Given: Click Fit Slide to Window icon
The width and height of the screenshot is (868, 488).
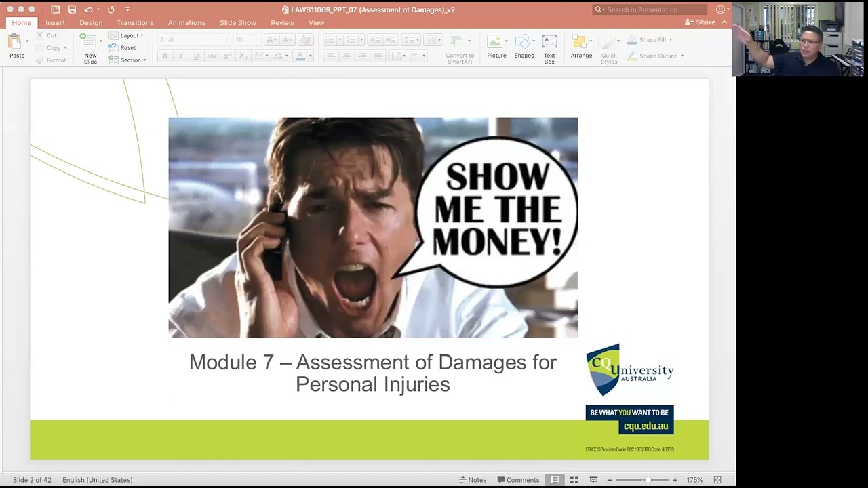Looking at the screenshot, I should pyautogui.click(x=717, y=480).
